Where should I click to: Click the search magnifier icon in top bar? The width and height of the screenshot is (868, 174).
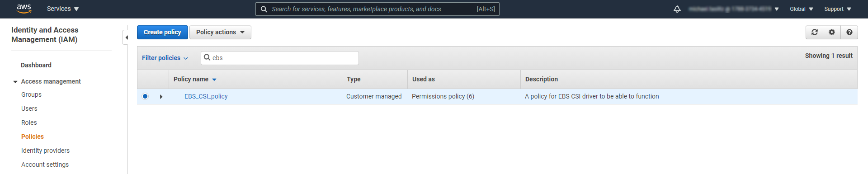(x=264, y=9)
